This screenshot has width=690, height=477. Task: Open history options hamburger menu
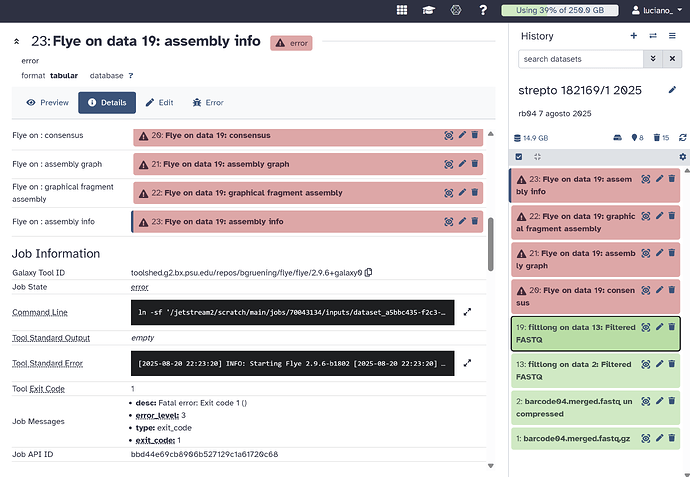click(x=672, y=36)
